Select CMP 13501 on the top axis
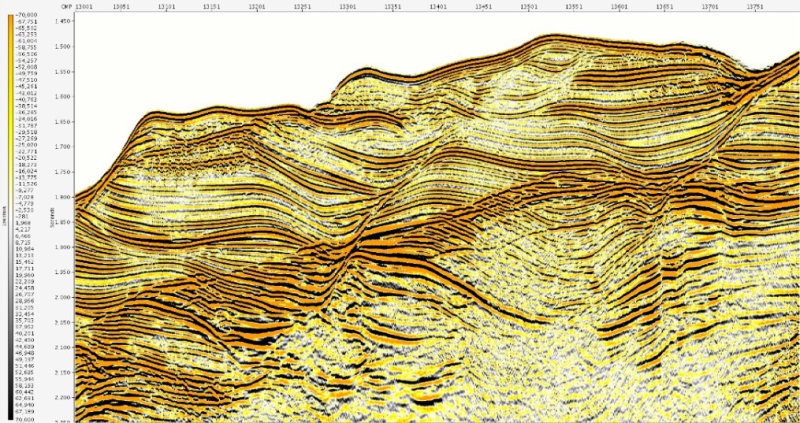Viewport: 800px width, 423px height. [x=528, y=5]
